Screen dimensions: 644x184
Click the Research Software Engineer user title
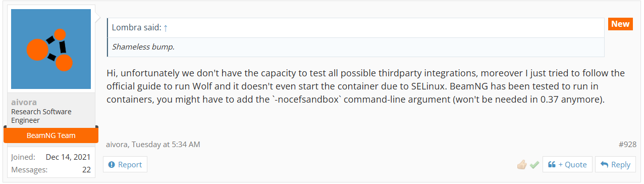tap(41, 116)
